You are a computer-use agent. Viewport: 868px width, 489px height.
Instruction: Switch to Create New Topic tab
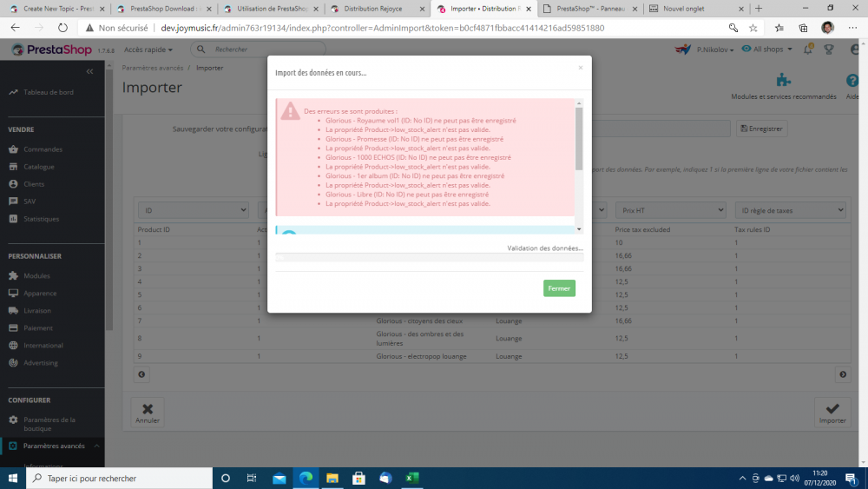[x=57, y=9]
